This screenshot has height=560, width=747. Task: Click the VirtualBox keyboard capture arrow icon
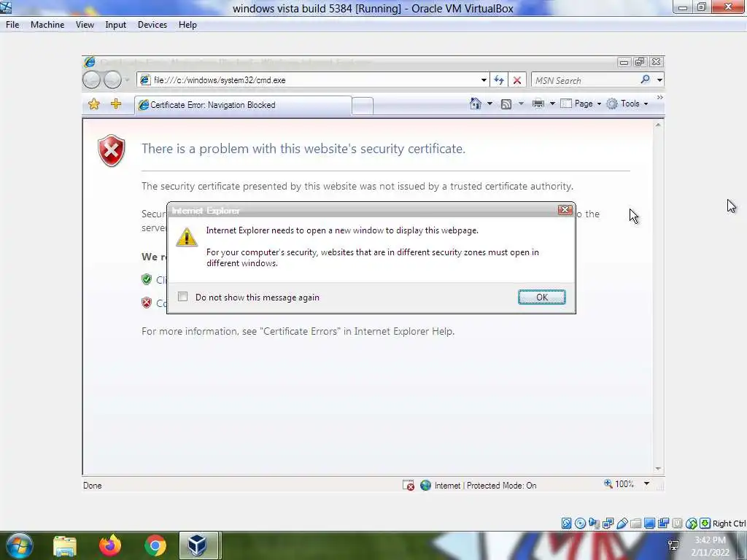[705, 524]
